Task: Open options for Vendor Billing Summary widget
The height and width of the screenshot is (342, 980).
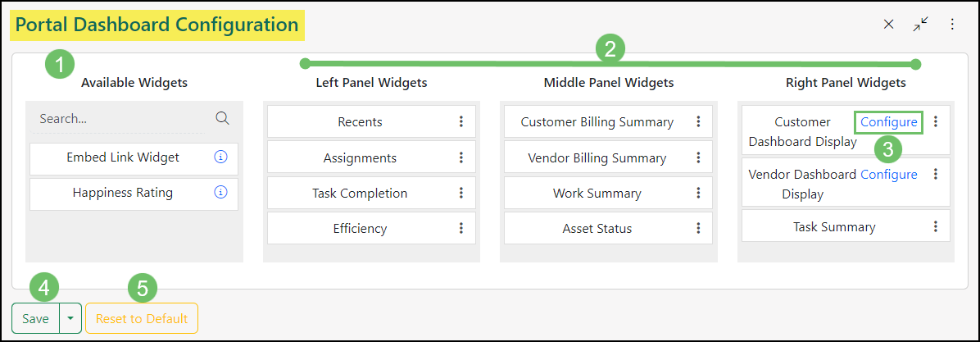Action: (x=698, y=157)
